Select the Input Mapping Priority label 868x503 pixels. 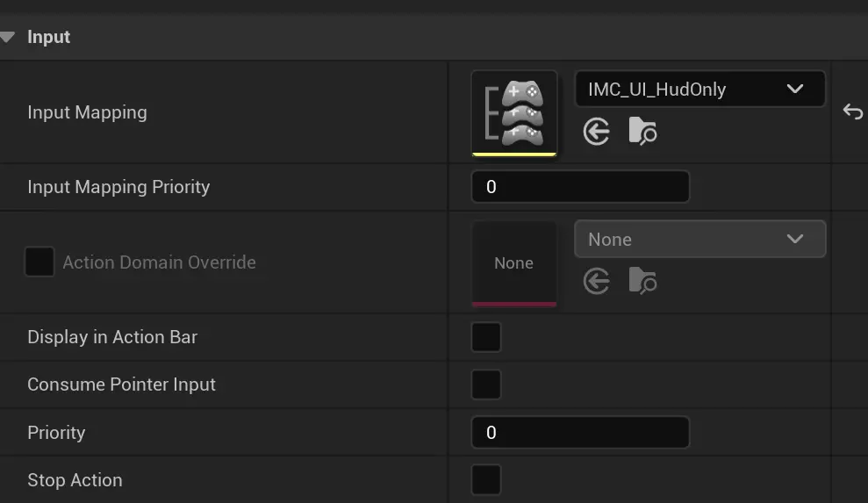[118, 187]
